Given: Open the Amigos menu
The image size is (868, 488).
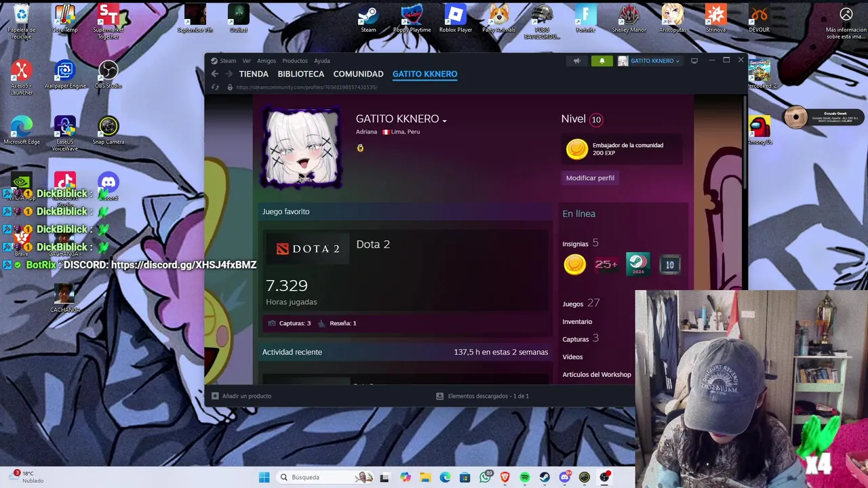Looking at the screenshot, I should 267,61.
